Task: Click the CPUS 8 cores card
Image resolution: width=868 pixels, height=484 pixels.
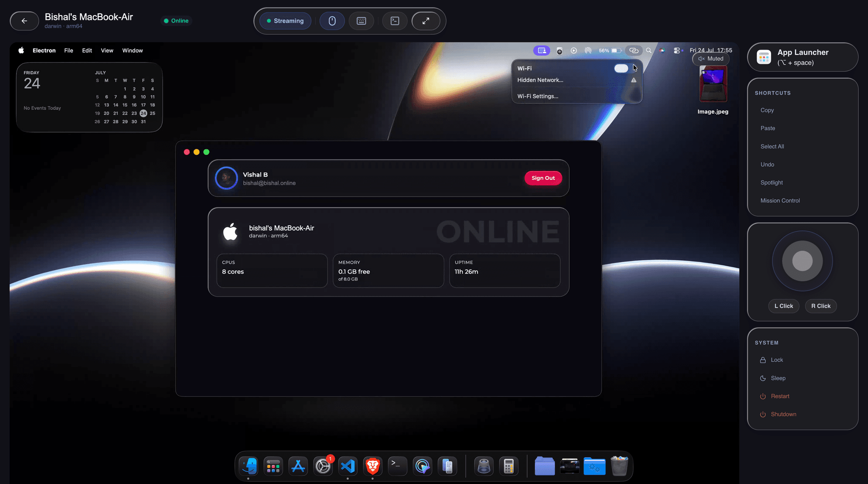Action: (272, 271)
